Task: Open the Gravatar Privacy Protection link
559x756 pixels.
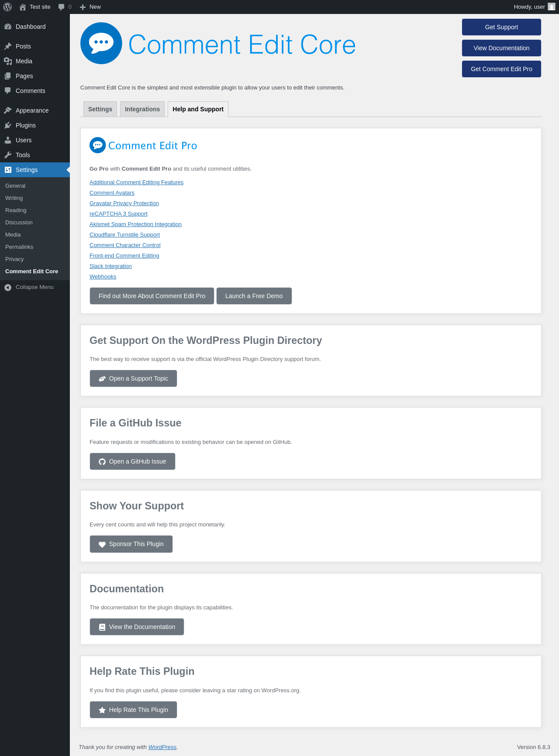Action: (x=124, y=203)
